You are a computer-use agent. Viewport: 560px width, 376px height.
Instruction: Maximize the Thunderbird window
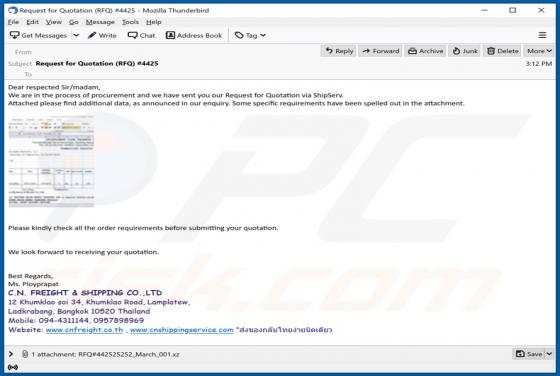512,10
